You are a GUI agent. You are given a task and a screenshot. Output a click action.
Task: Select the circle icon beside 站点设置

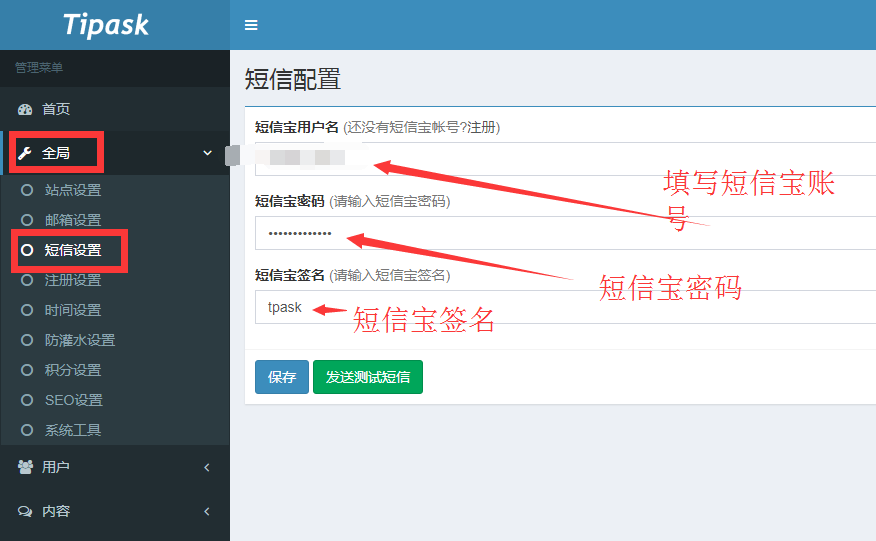coord(27,190)
